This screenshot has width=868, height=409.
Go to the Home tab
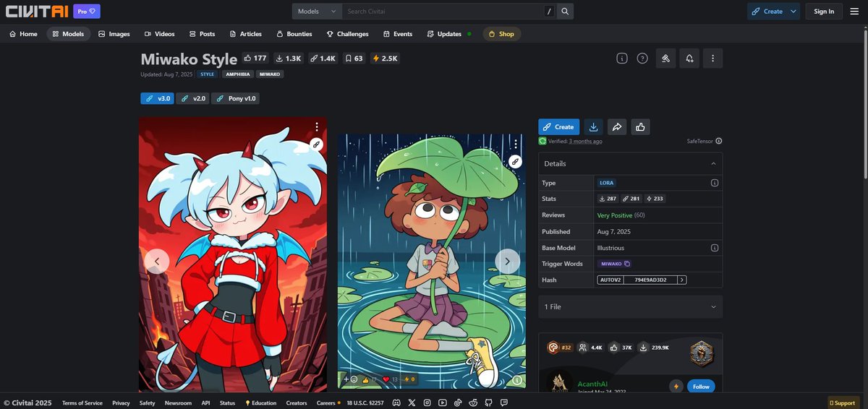[23, 34]
